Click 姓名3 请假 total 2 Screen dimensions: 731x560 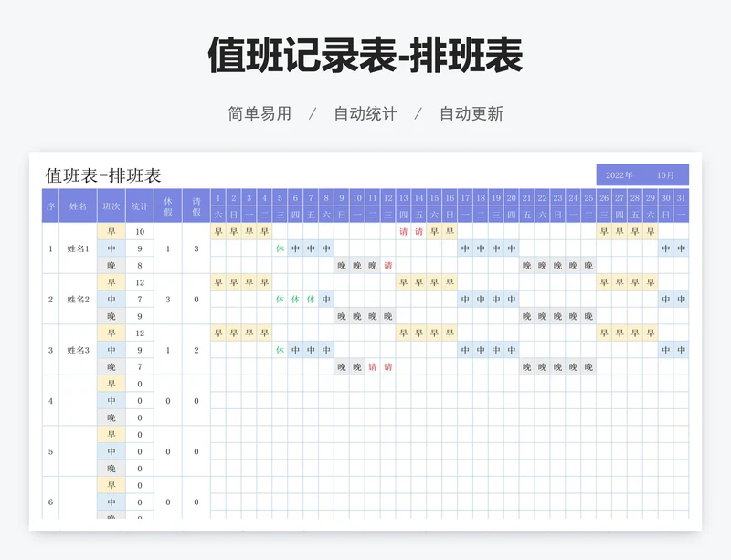point(196,350)
